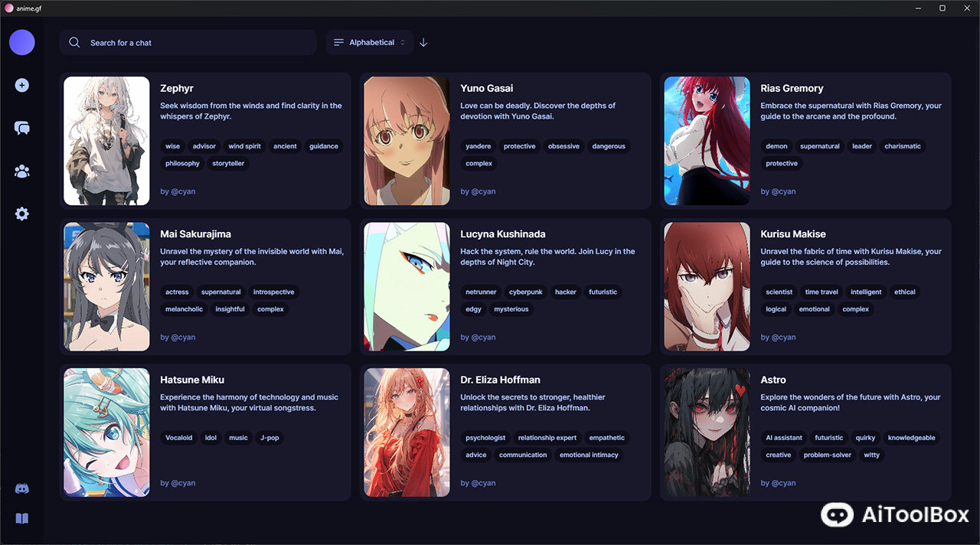Click the purple user avatar in sidebar
The height and width of the screenshot is (545, 980).
pos(22,43)
